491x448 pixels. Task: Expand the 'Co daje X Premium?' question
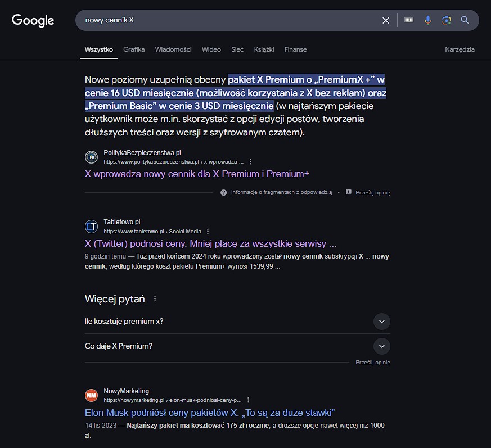tap(237, 346)
